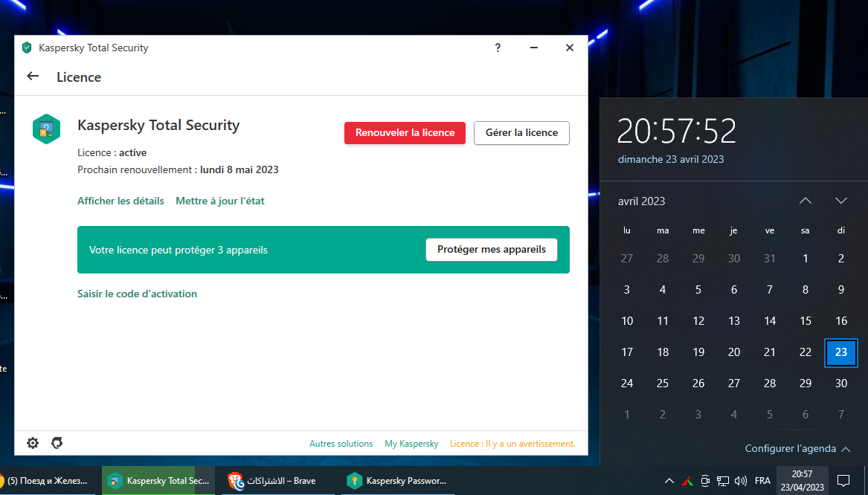868x495 pixels.
Task: Click the date dimanche 23 avril 2023
Action: pos(671,159)
